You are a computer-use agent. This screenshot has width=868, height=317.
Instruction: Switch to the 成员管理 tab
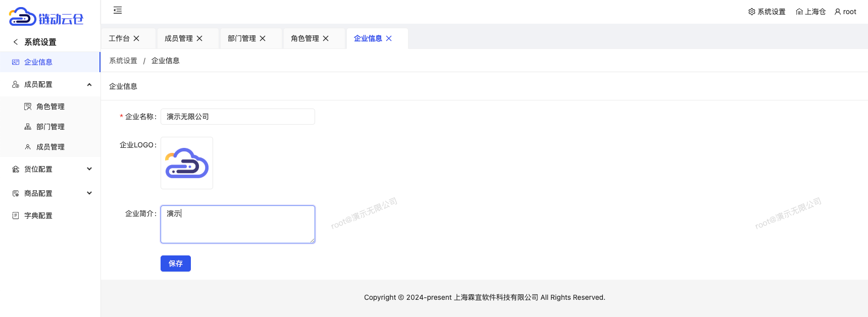[179, 38]
